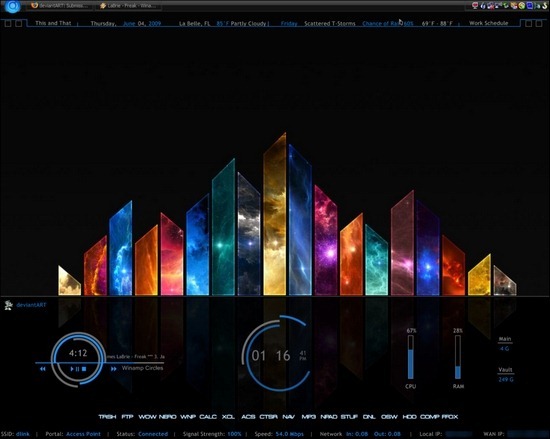Click last small square right of Work Schedule
This screenshot has height=439, width=550.
pyautogui.click(x=539, y=23)
